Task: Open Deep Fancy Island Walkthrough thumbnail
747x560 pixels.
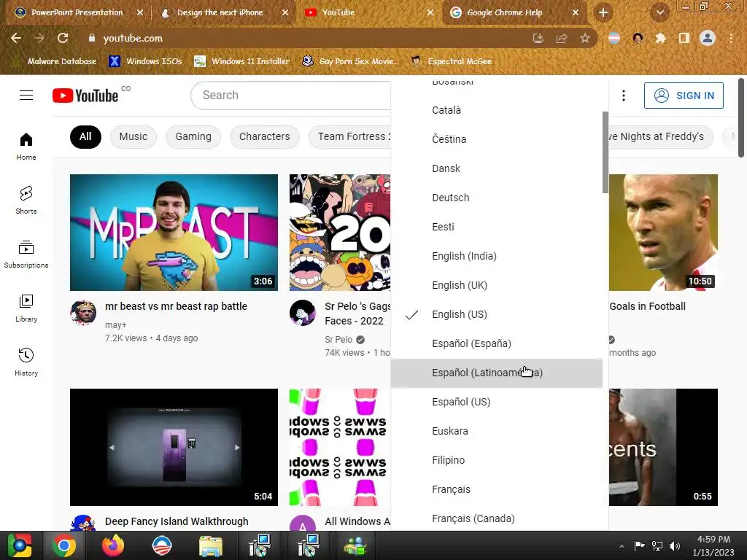Action: pyautogui.click(x=174, y=447)
